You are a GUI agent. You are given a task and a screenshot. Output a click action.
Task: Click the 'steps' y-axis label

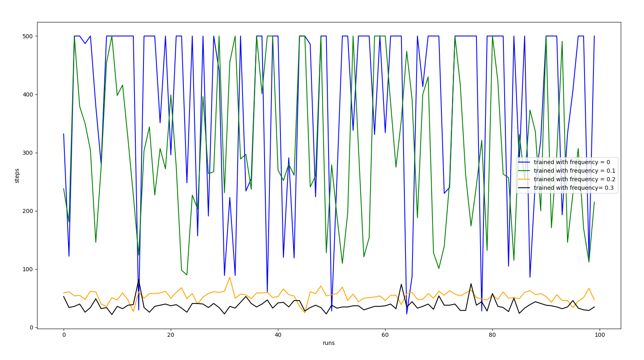[x=17, y=176]
